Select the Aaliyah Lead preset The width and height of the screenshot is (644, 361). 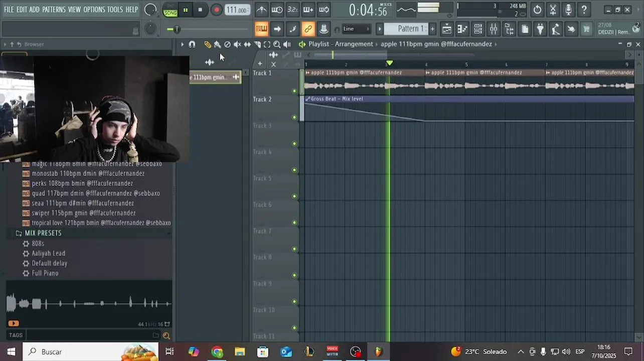click(x=49, y=253)
